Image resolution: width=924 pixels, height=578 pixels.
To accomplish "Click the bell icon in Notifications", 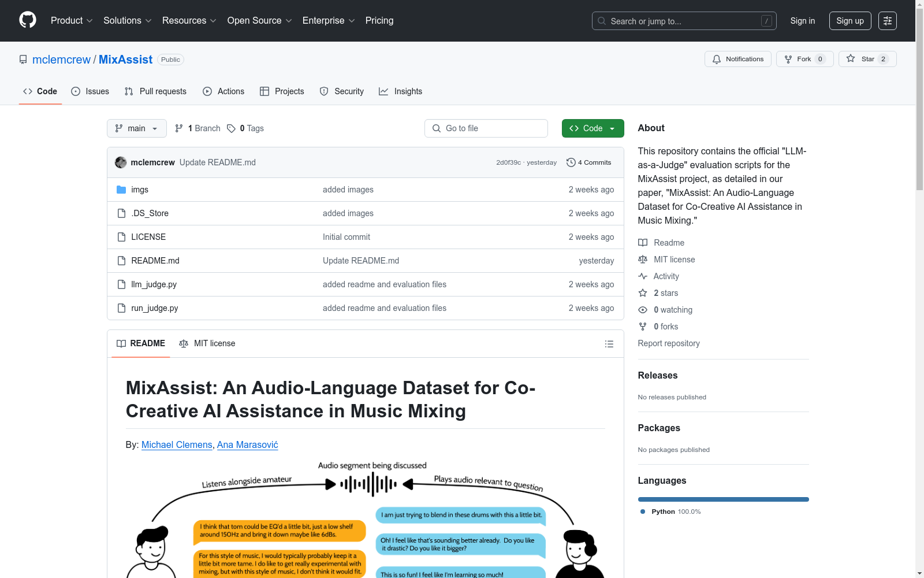I will pyautogui.click(x=717, y=59).
